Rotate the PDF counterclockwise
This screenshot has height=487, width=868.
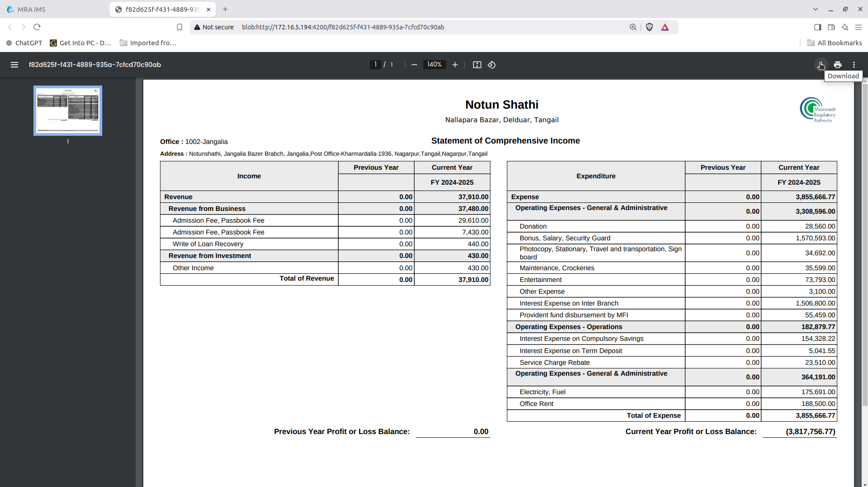click(492, 65)
